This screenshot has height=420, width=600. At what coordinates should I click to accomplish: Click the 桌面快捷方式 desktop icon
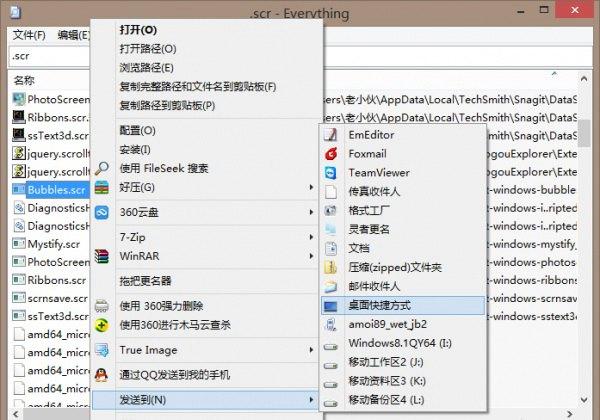pyautogui.click(x=331, y=306)
